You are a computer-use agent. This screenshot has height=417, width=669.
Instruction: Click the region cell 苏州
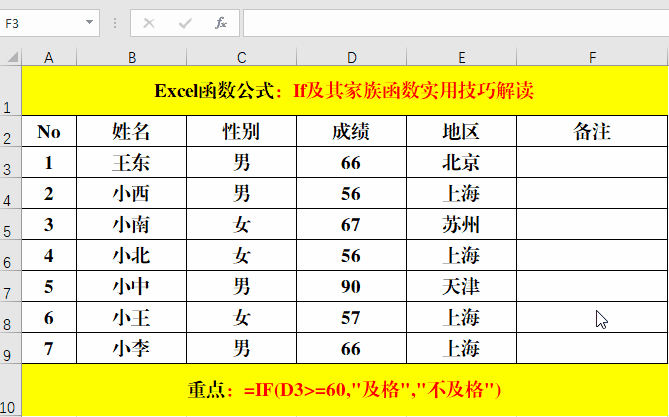tap(462, 224)
